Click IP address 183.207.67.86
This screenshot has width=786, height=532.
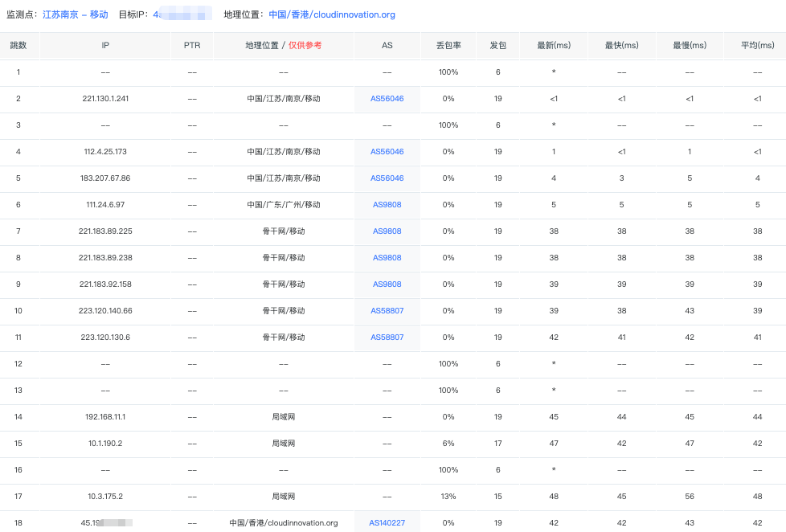point(105,178)
